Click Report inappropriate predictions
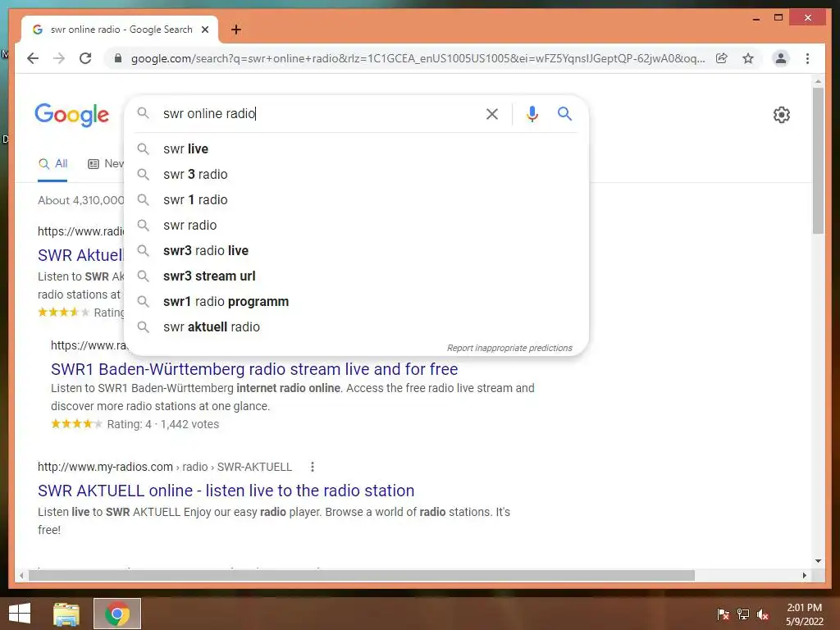The height and width of the screenshot is (630, 840). point(509,348)
